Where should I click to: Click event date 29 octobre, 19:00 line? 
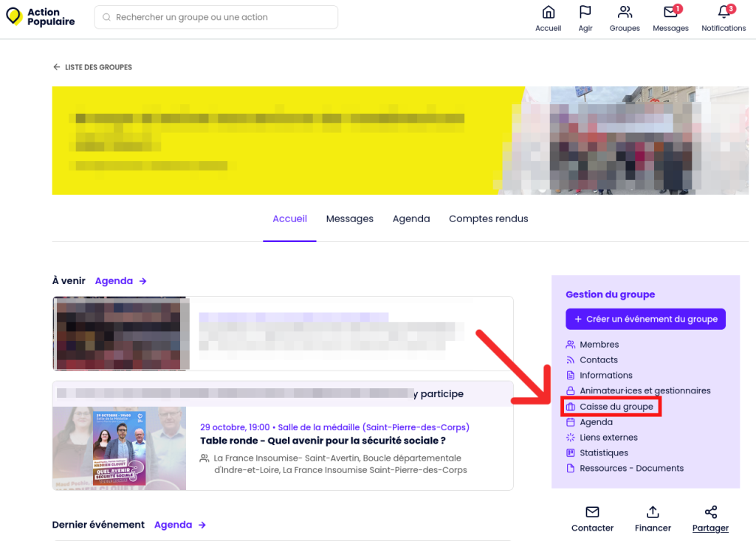coord(334,427)
